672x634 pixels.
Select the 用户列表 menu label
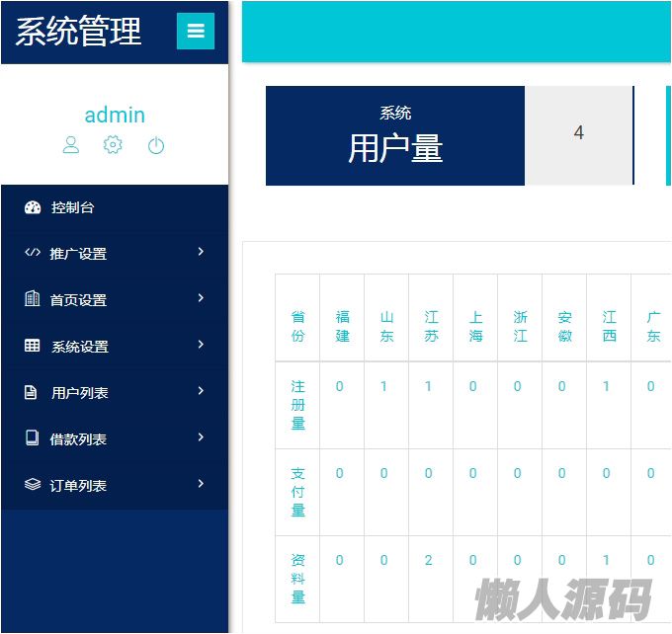80,393
